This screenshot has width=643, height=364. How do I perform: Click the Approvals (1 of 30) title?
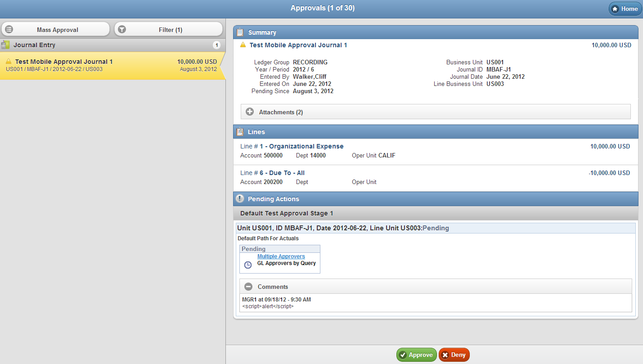coord(323,8)
